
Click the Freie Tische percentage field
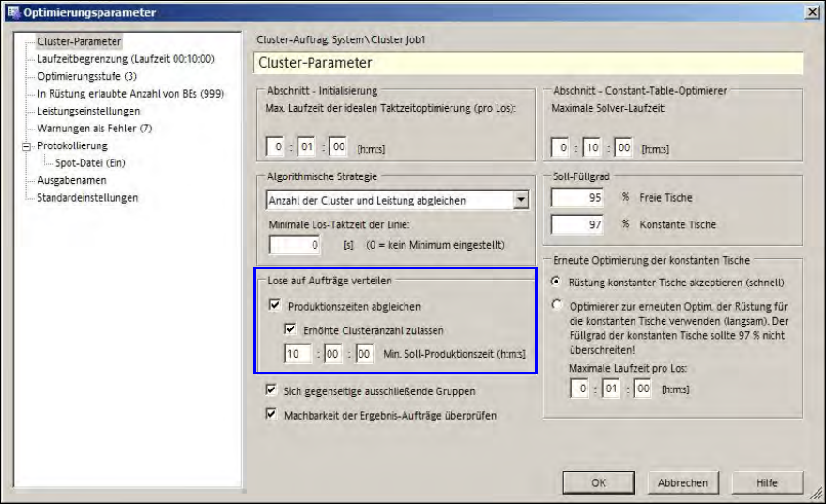[x=577, y=197]
